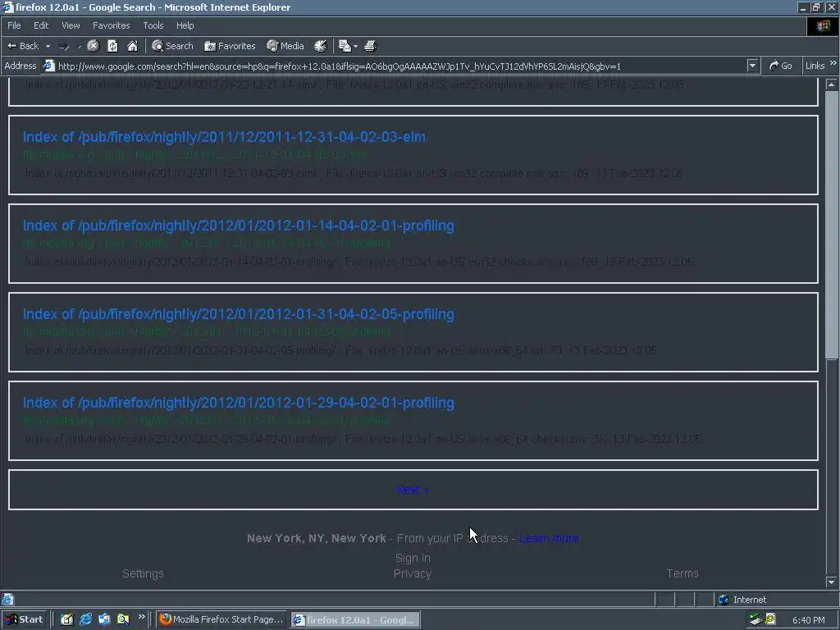This screenshot has height=630, width=840.
Task: Open the Forward history dropdown arrow
Action: point(80,47)
